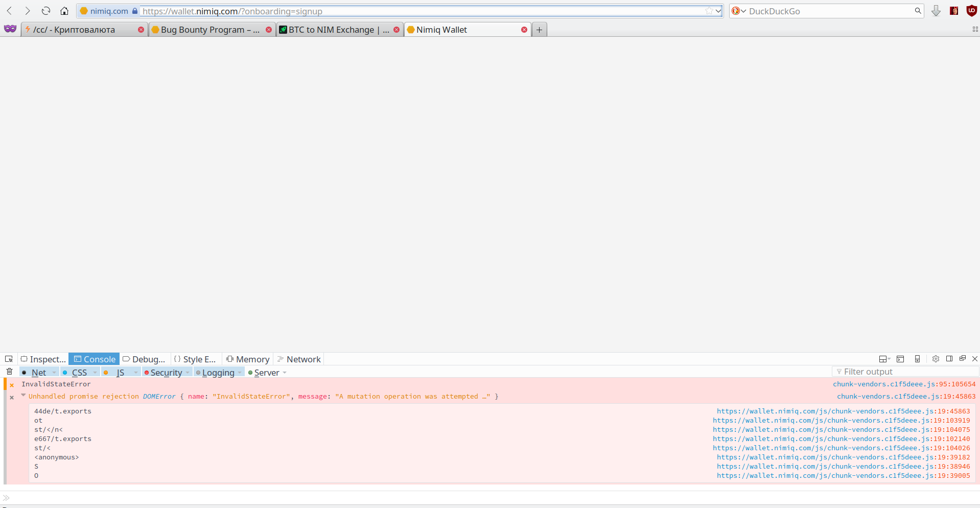The width and height of the screenshot is (980, 508).
Task: Open the Network devtools panel
Action: click(299, 359)
